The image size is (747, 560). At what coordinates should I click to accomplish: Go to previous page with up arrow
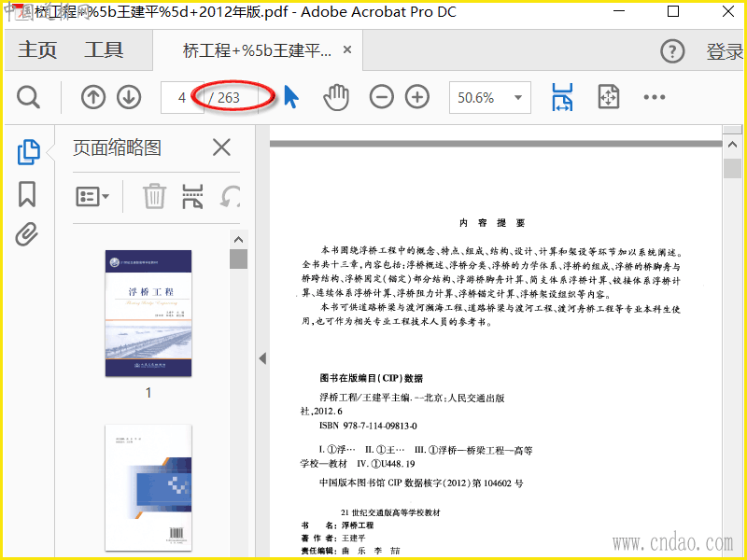point(92,97)
